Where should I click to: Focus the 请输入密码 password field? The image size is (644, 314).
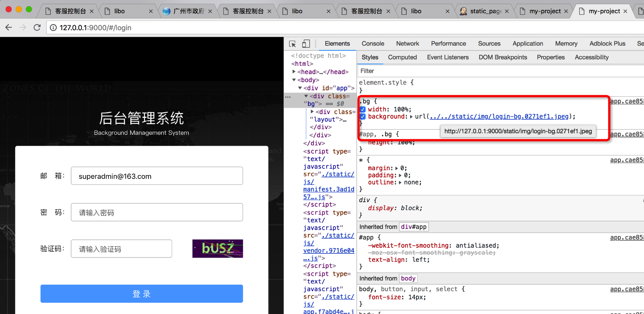point(157,212)
